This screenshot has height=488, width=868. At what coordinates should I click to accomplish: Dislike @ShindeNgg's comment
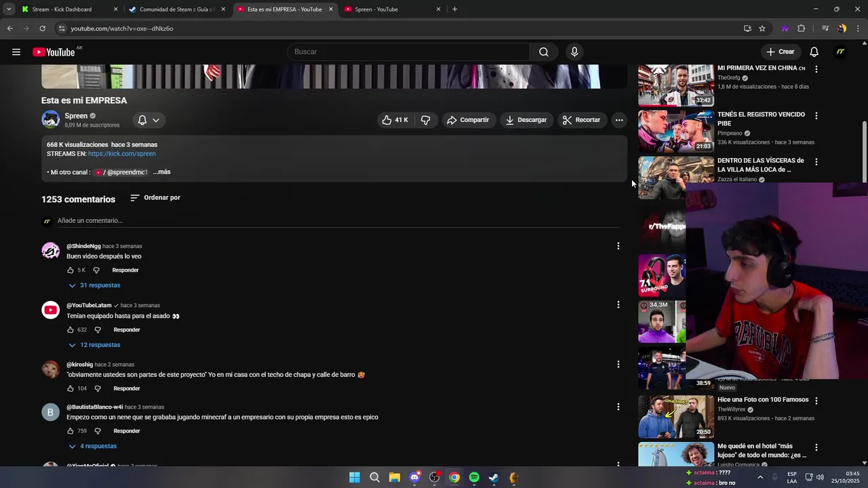[x=96, y=270]
